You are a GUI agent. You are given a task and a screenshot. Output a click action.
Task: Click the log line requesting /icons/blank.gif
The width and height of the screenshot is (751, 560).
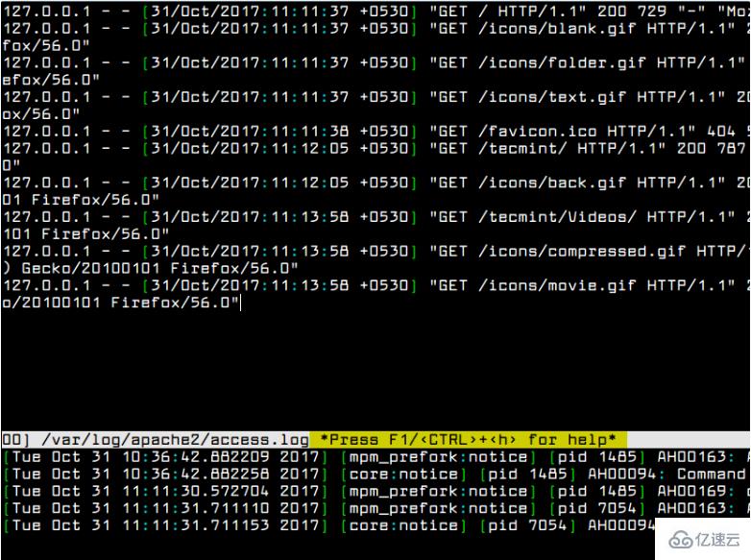(x=375, y=28)
